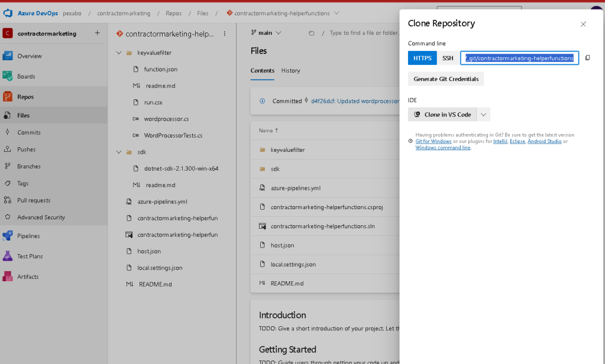
Task: Open contractormarketing-helperfunctions.sln file
Action: tap(322, 226)
